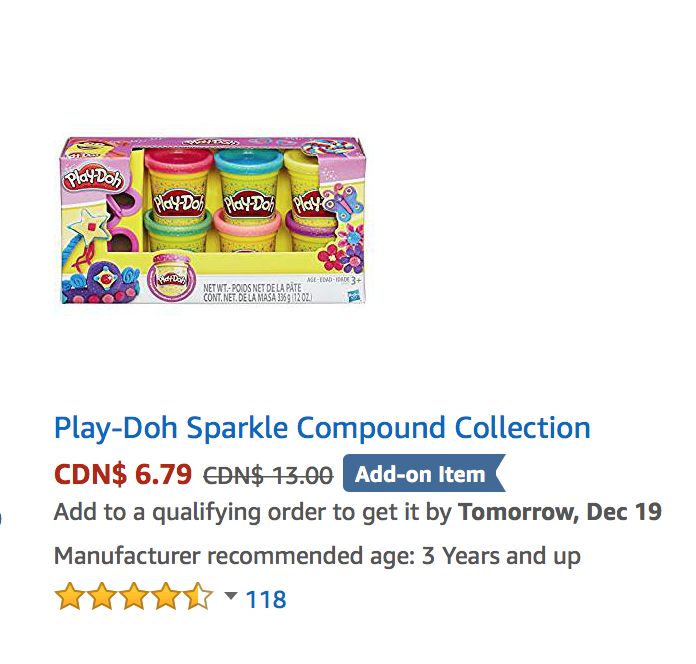The height and width of the screenshot is (664, 696).
Task: Click the butterfly decoration on the box
Action: [x=344, y=201]
